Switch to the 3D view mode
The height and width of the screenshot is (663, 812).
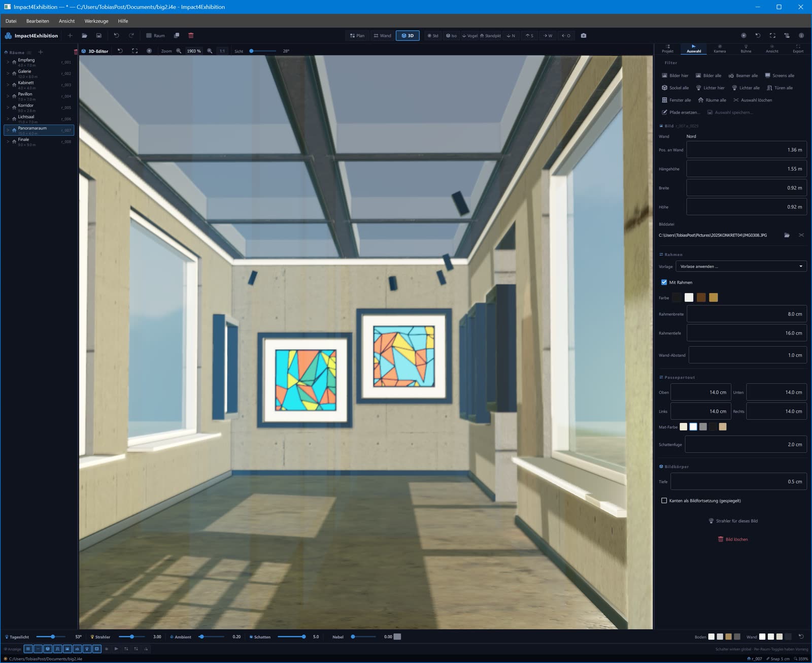[x=408, y=36]
